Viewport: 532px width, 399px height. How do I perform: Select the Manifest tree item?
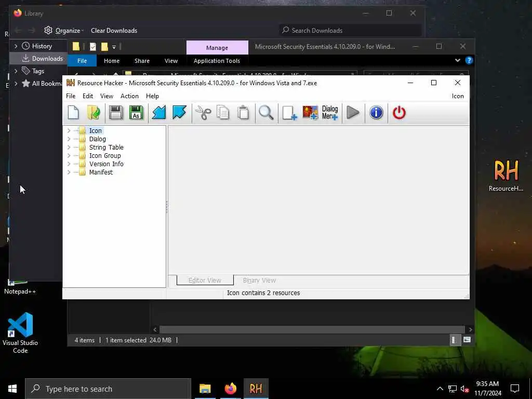click(101, 172)
